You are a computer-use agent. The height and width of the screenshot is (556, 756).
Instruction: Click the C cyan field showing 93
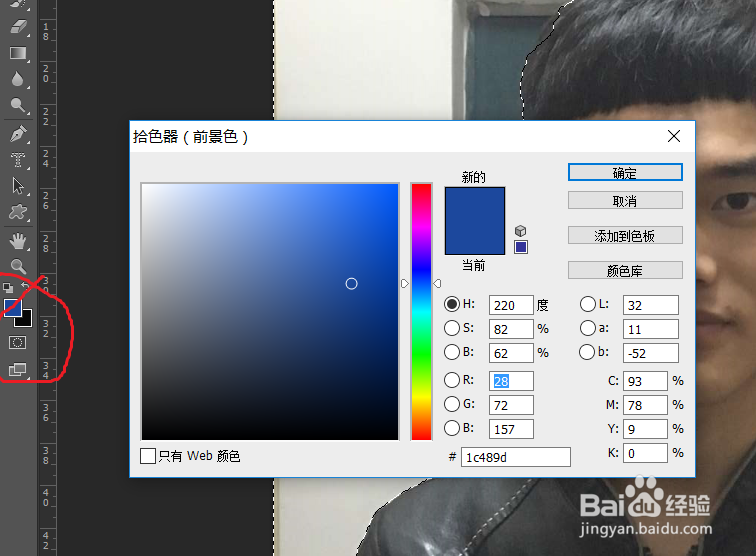645,381
